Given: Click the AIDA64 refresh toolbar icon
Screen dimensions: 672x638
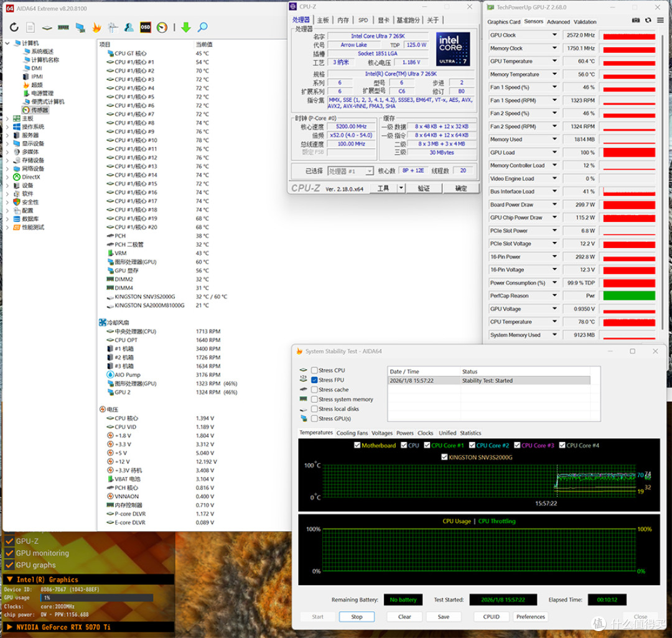Looking at the screenshot, I should pos(14,27).
